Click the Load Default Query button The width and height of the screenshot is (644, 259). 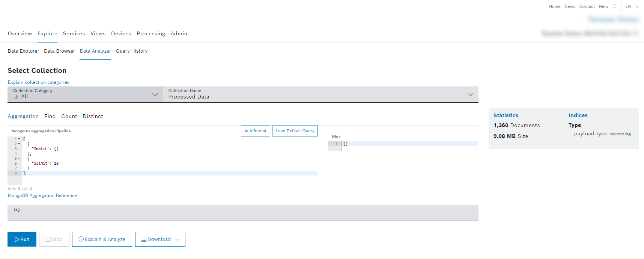click(x=295, y=131)
